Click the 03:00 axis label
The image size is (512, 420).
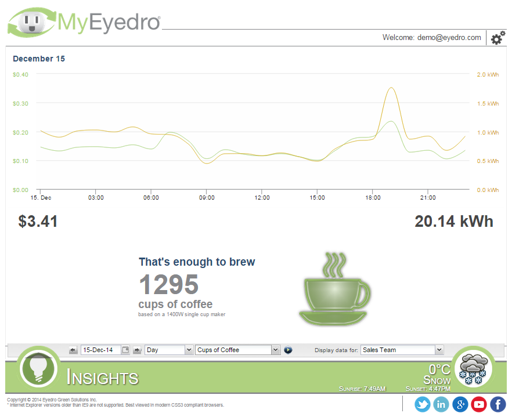[96, 198]
